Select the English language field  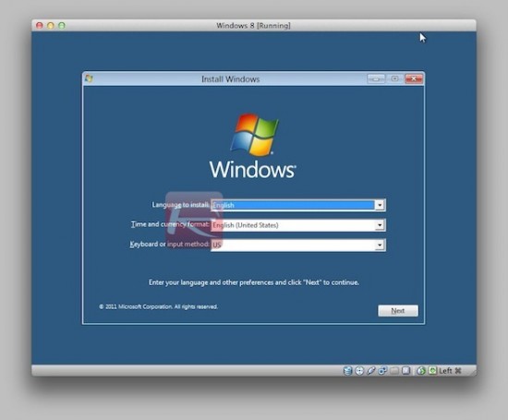[293, 205]
